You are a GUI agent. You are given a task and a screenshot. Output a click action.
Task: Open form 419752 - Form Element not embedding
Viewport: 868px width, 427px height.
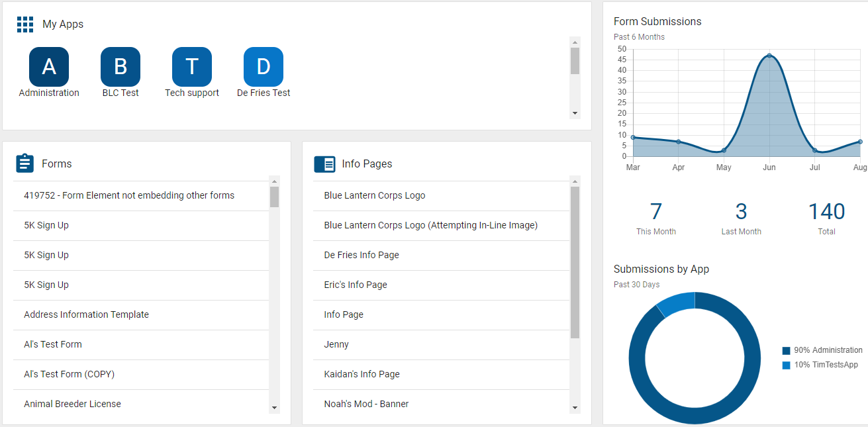pos(141,196)
